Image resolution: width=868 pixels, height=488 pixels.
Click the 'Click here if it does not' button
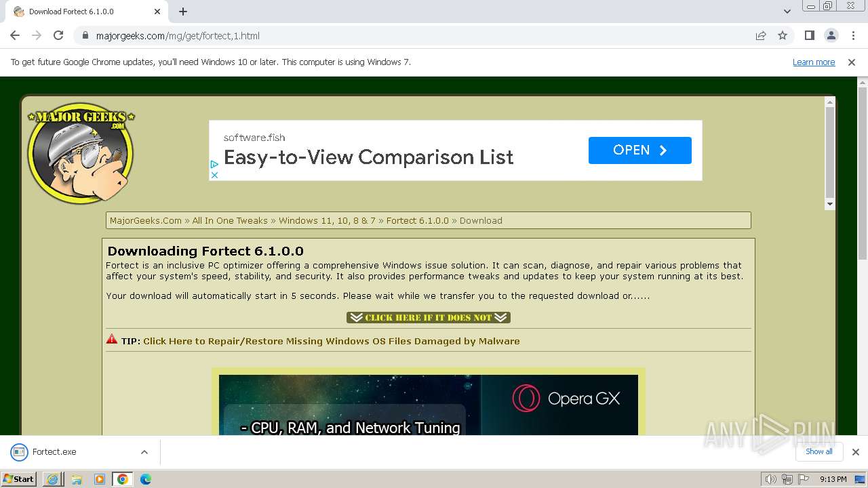(x=428, y=317)
